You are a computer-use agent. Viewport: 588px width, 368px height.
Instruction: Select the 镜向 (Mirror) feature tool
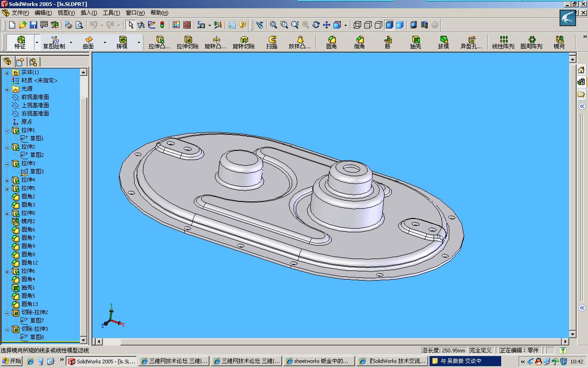(559, 42)
